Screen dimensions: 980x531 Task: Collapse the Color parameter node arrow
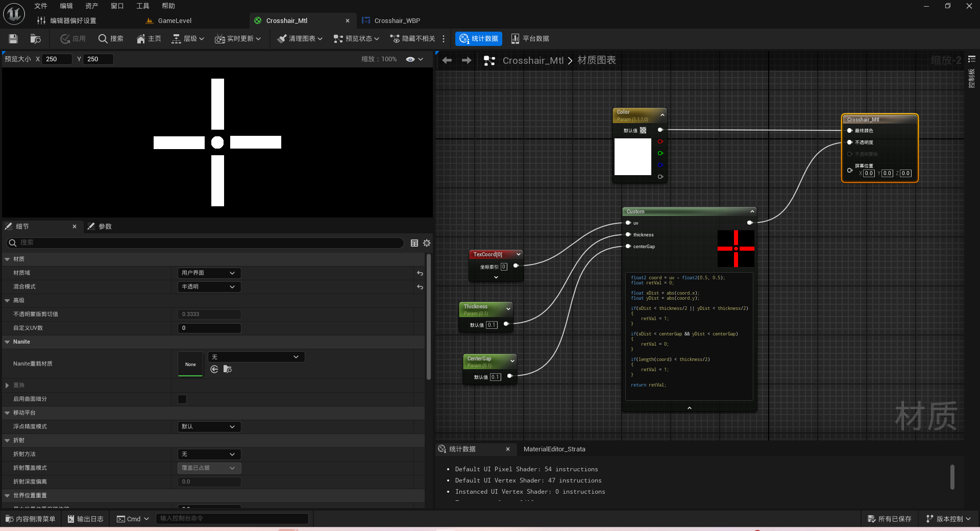click(663, 115)
